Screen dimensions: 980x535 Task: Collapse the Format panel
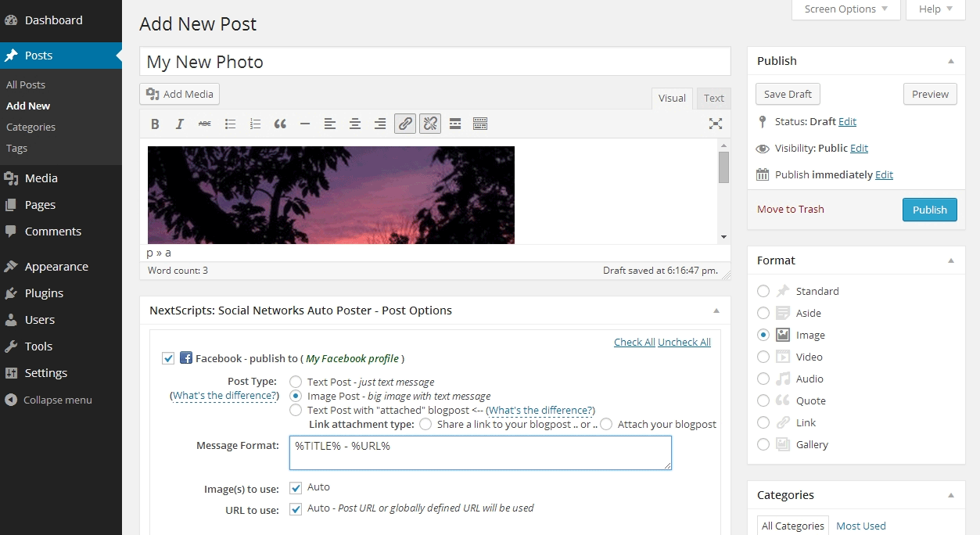click(x=951, y=260)
